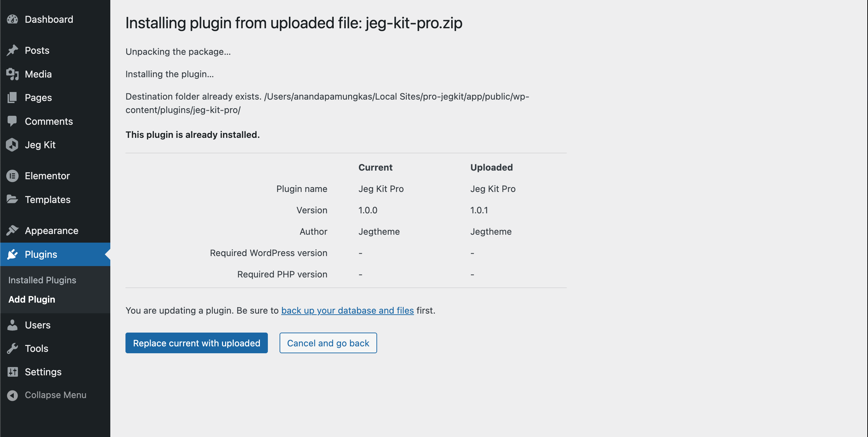Open the Plugins menu label
Viewport: 868px width, 437px height.
[41, 254]
